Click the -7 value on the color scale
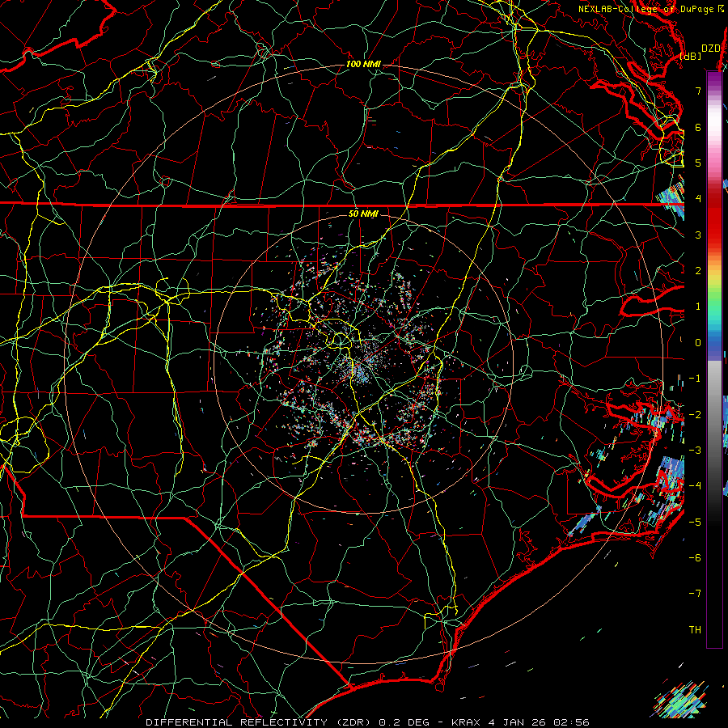Screen dimensions: 728x728 pyautogui.click(x=695, y=594)
